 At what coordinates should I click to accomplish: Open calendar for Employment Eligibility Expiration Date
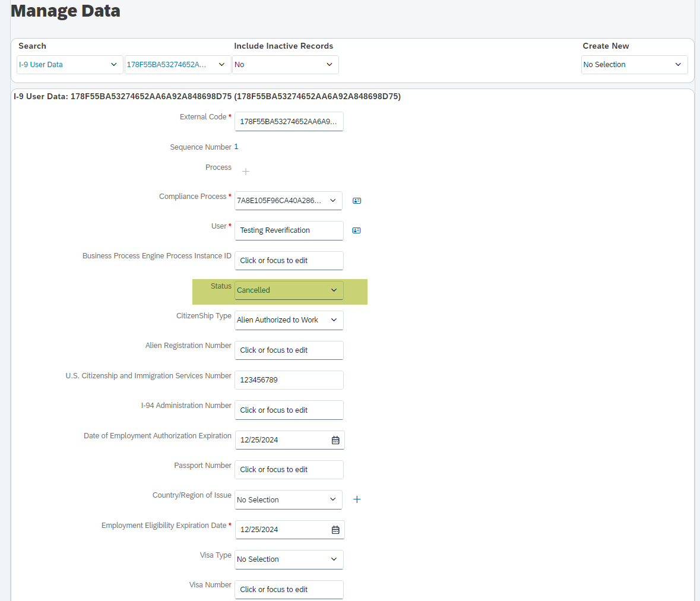point(335,530)
